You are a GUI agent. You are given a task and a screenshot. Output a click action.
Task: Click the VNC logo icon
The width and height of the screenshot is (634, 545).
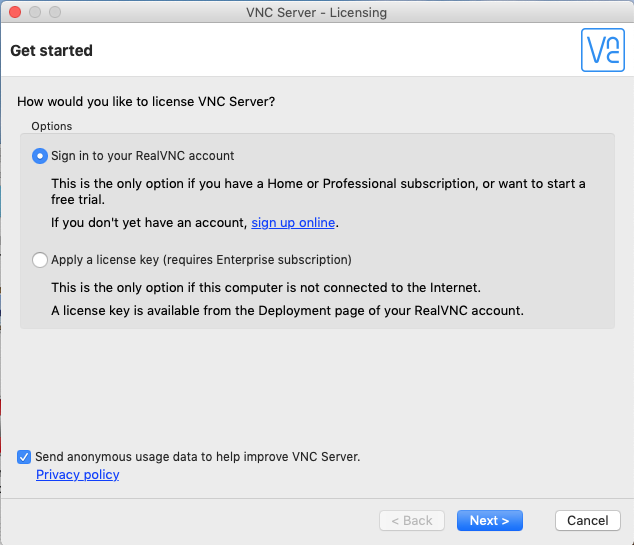pos(603,50)
